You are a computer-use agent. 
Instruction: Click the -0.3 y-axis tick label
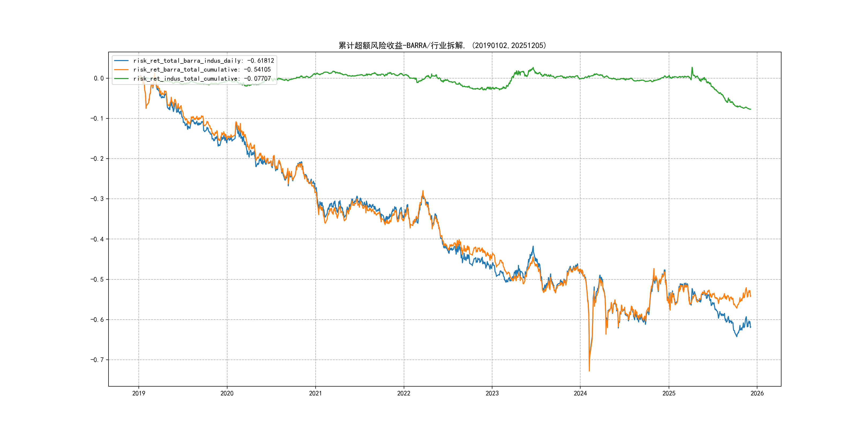(x=97, y=199)
